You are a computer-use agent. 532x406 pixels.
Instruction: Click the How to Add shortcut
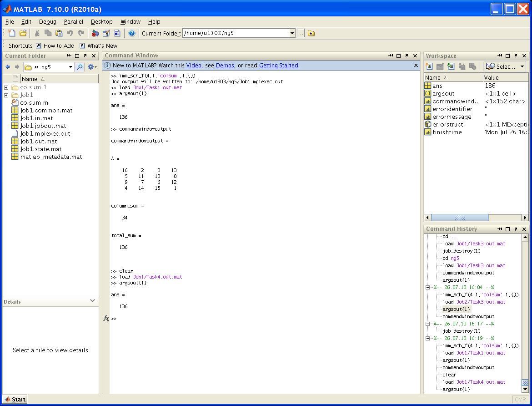coord(55,46)
